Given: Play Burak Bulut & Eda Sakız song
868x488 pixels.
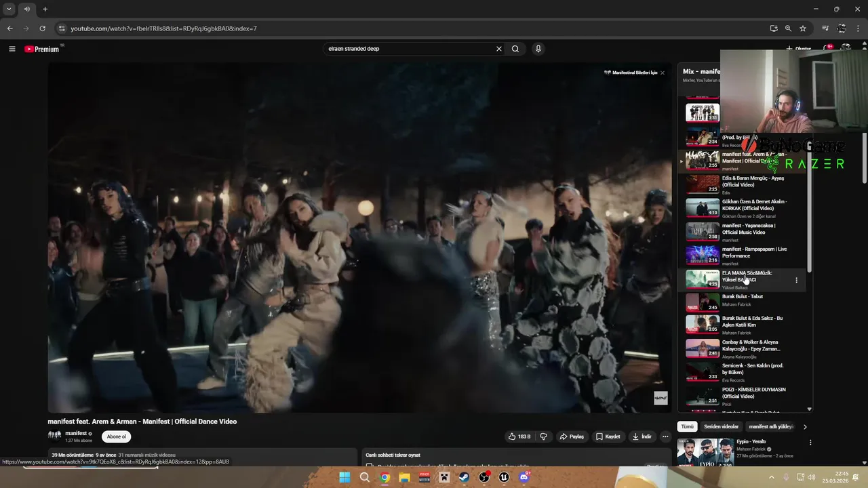Looking at the screenshot, I should [x=743, y=325].
